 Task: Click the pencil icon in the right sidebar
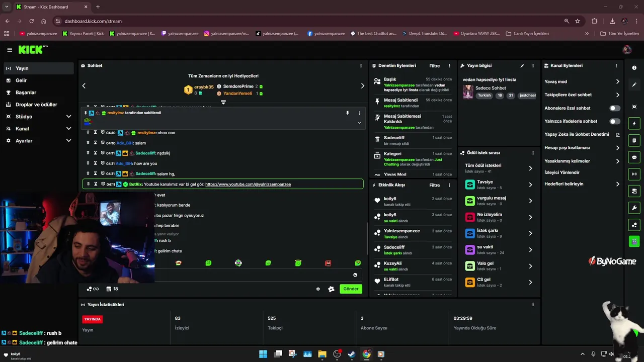tap(634, 84)
